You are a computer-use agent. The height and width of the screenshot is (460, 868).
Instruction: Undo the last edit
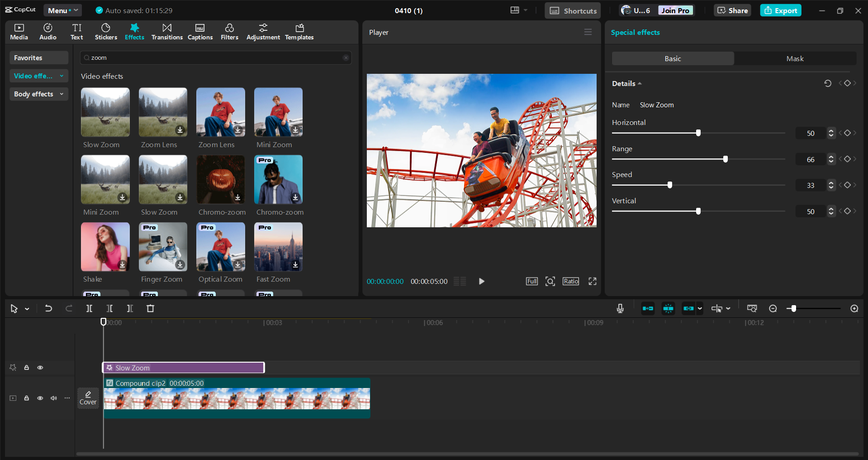tap(48, 308)
